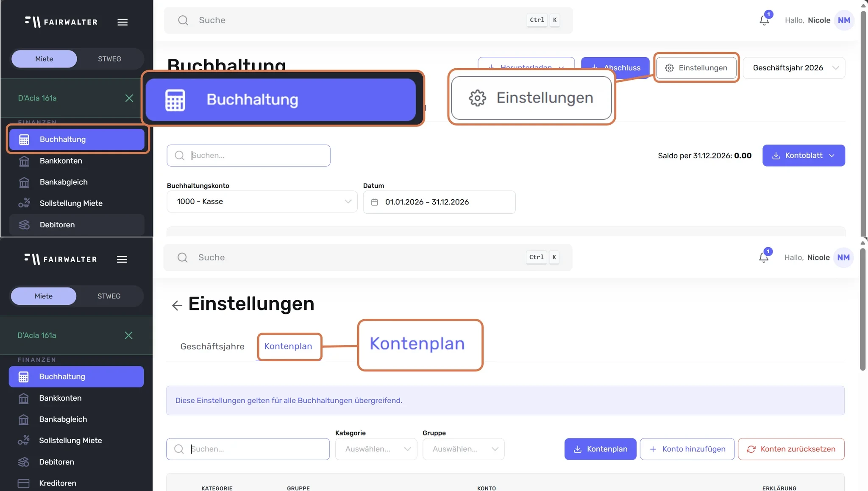The width and height of the screenshot is (868, 491).
Task: Open the NM avatar on the Buchhaltung page
Action: (844, 20)
